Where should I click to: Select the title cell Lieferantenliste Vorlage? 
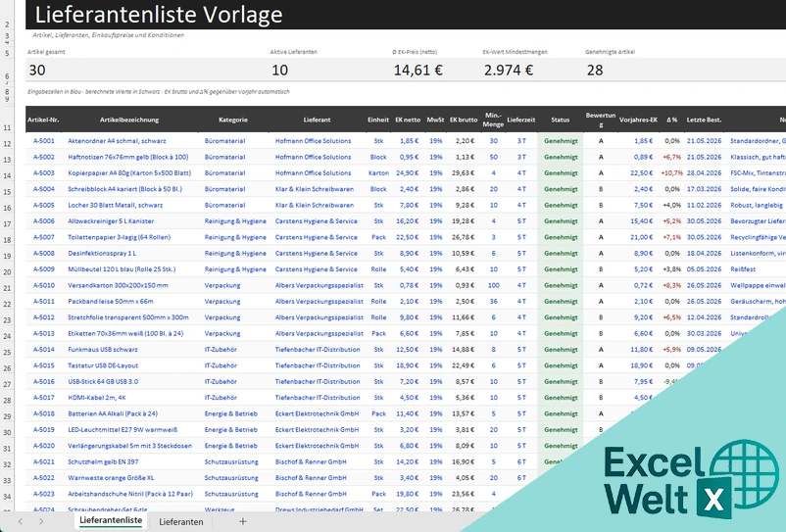pyautogui.click(x=159, y=15)
